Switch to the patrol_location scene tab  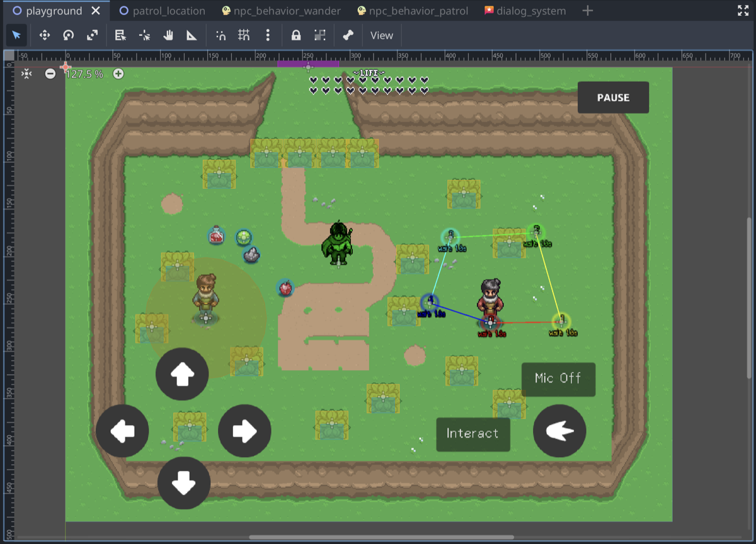163,11
